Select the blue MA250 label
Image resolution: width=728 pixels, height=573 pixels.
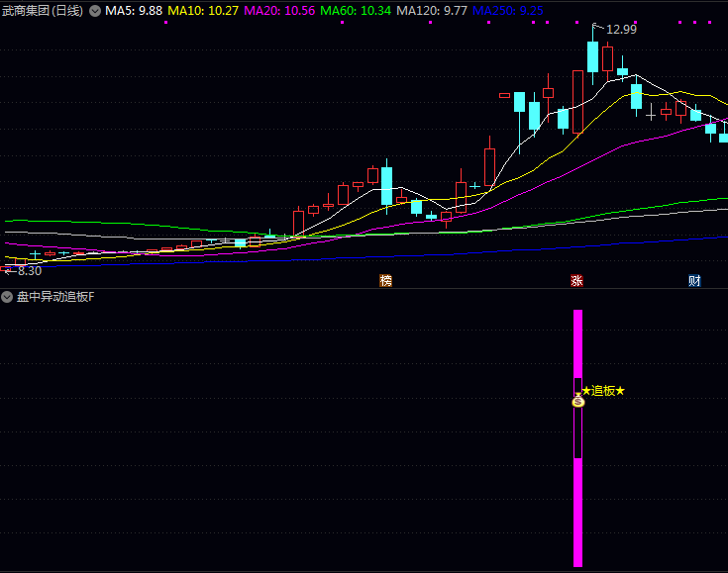click(x=507, y=11)
